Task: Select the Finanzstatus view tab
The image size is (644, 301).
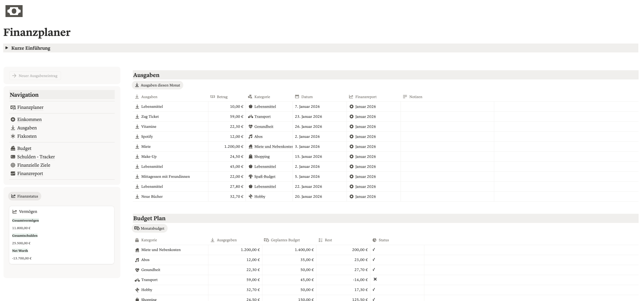Action: click(25, 196)
